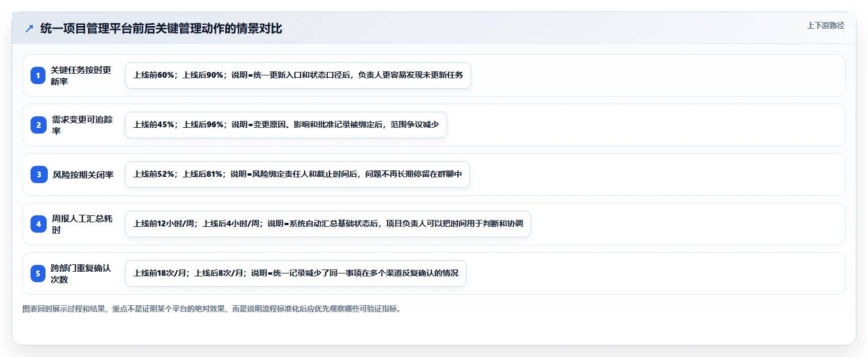Click the box reading 上线前60%；上线后90%
This screenshot has width=868, height=357.
[x=298, y=75]
